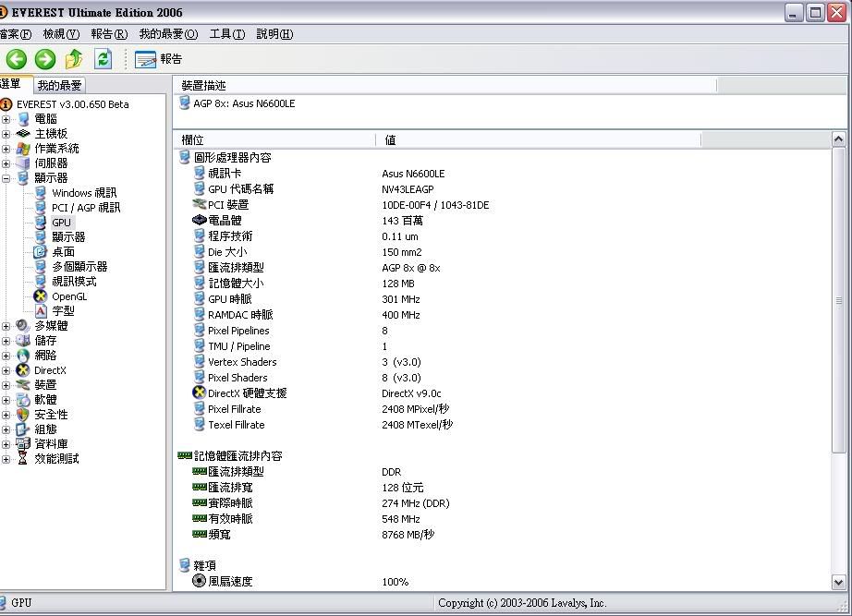Click the 字型 font icon in tree

(41, 310)
